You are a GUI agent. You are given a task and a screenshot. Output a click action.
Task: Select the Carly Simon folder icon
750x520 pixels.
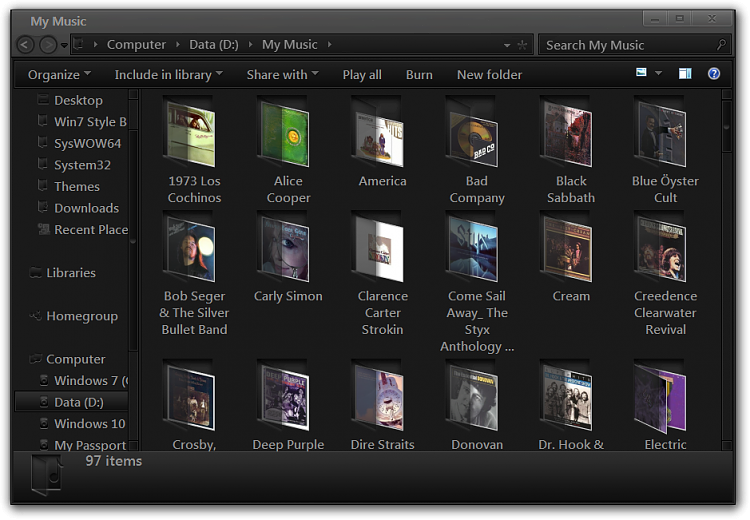(284, 246)
